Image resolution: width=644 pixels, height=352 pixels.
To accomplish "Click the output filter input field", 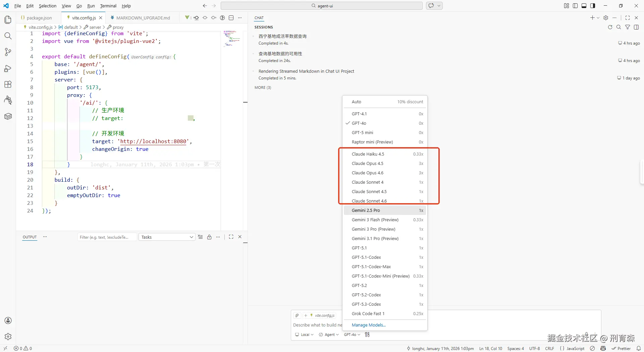I will click(107, 237).
